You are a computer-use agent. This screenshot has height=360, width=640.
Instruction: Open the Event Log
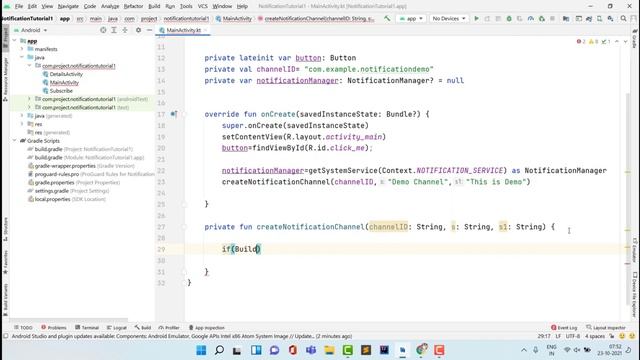click(x=564, y=327)
